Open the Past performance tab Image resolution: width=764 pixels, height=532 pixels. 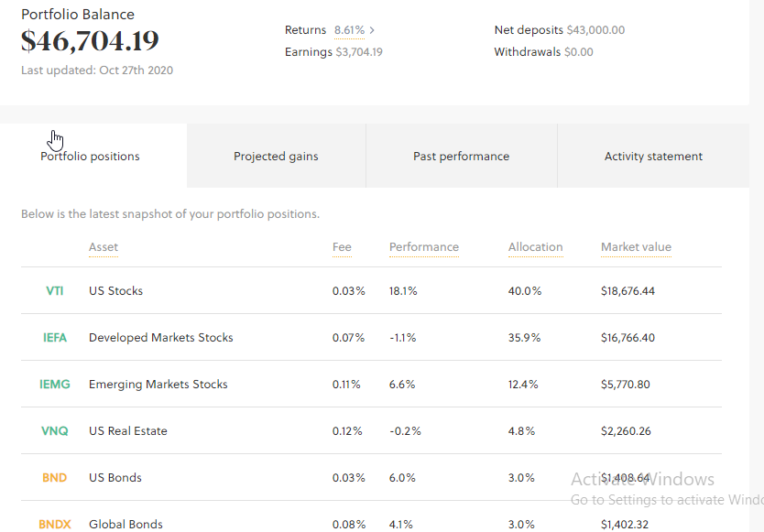(461, 157)
